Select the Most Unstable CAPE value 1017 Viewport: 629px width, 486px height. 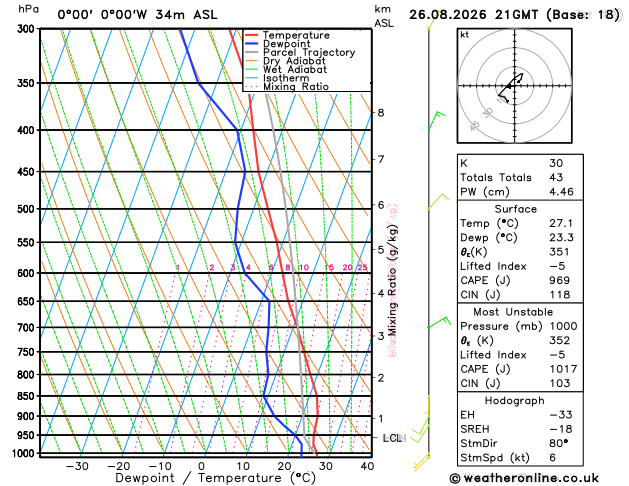[563, 369]
